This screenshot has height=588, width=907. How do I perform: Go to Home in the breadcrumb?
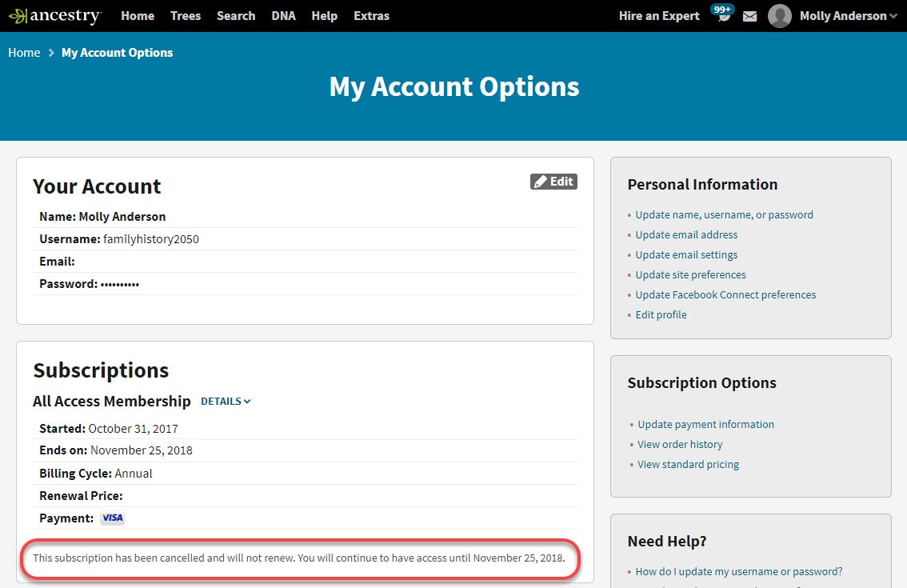pos(24,53)
